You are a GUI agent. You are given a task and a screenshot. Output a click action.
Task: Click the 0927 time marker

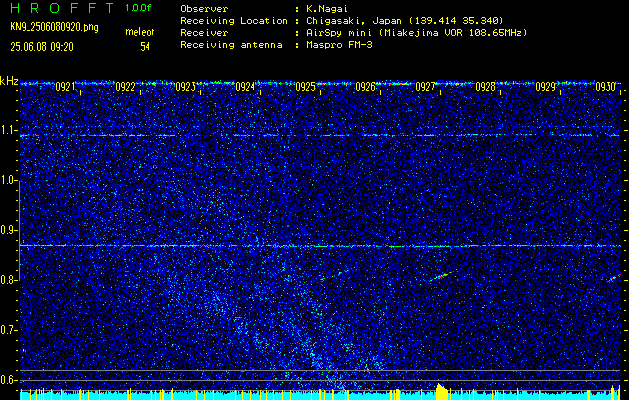(425, 87)
